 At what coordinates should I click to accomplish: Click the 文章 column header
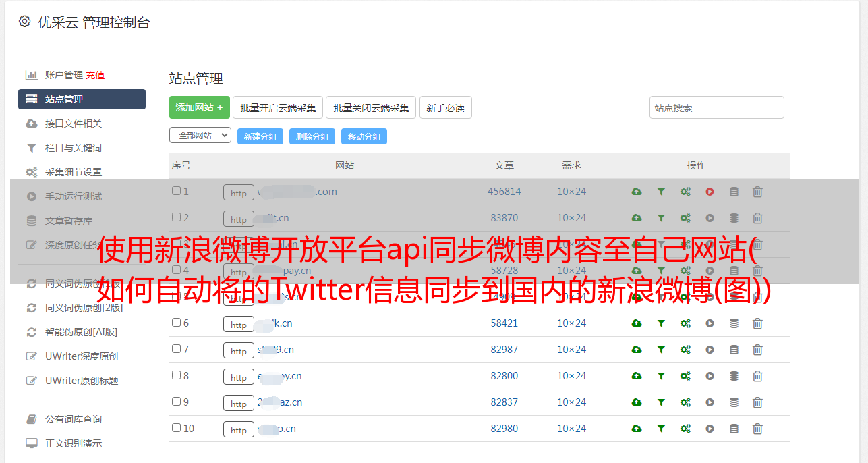(x=504, y=165)
